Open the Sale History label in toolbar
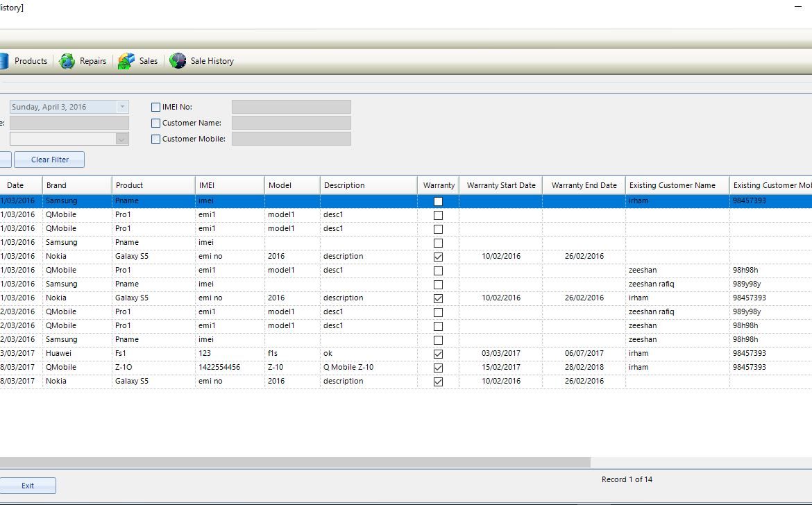 [212, 61]
